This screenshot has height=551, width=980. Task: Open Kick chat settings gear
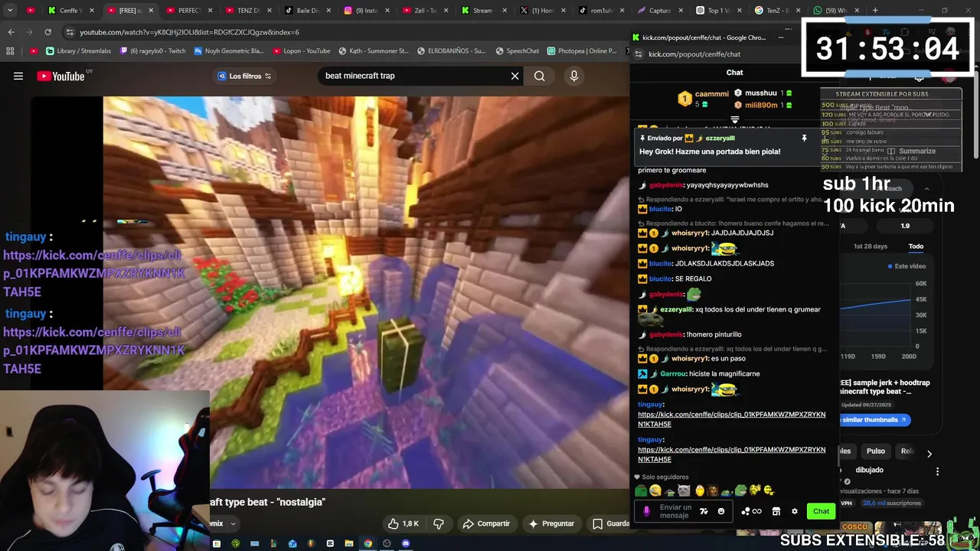pos(795,511)
